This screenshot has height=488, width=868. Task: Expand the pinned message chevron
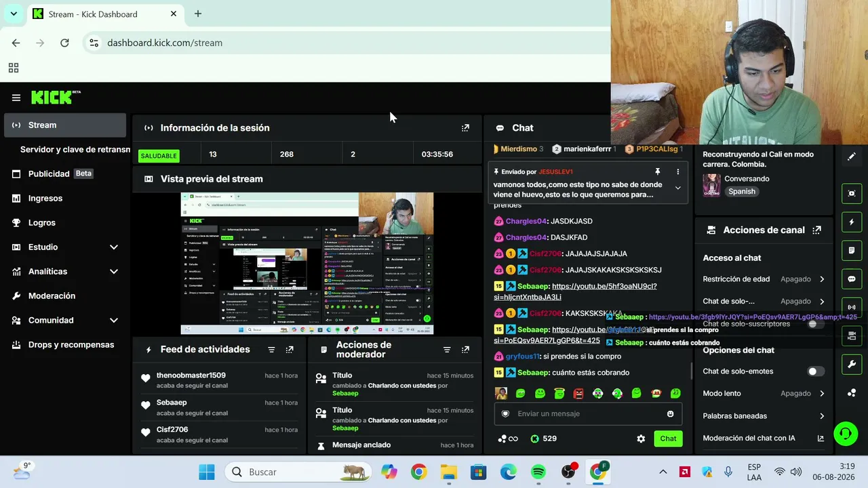677,188
